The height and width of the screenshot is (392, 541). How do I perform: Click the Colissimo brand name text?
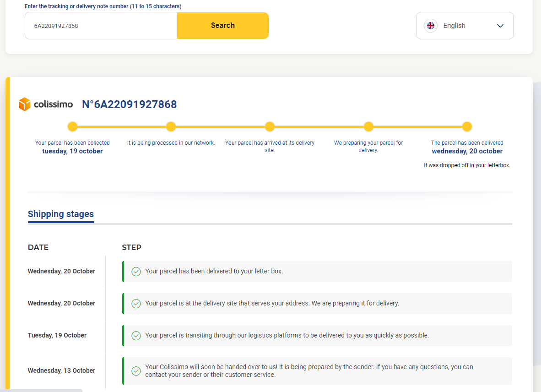coord(53,104)
